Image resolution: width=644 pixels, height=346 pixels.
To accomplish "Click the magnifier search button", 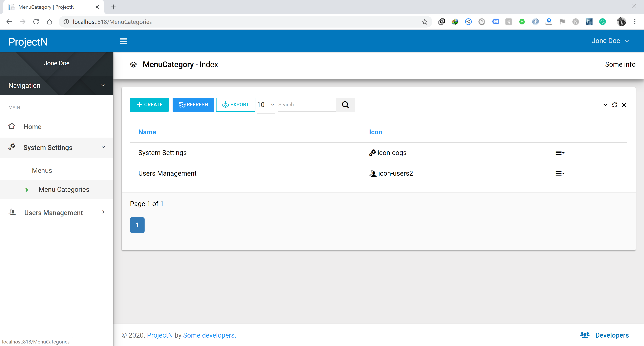I will (345, 105).
